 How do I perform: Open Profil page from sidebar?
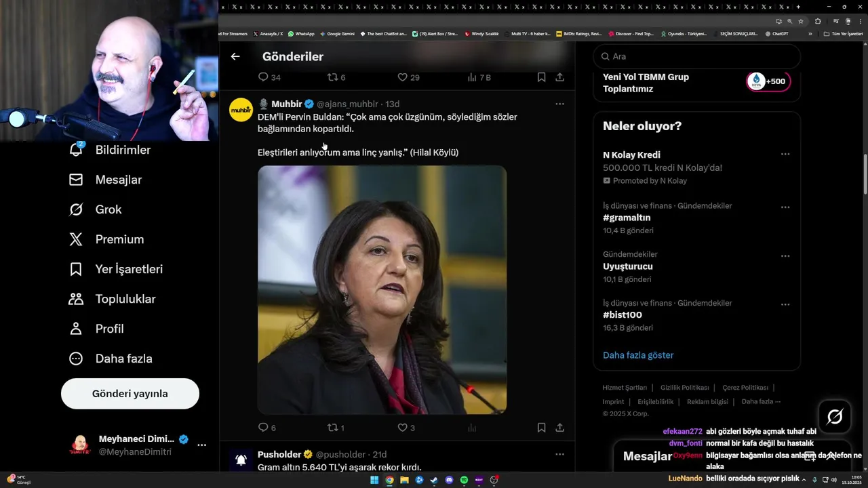click(96, 329)
